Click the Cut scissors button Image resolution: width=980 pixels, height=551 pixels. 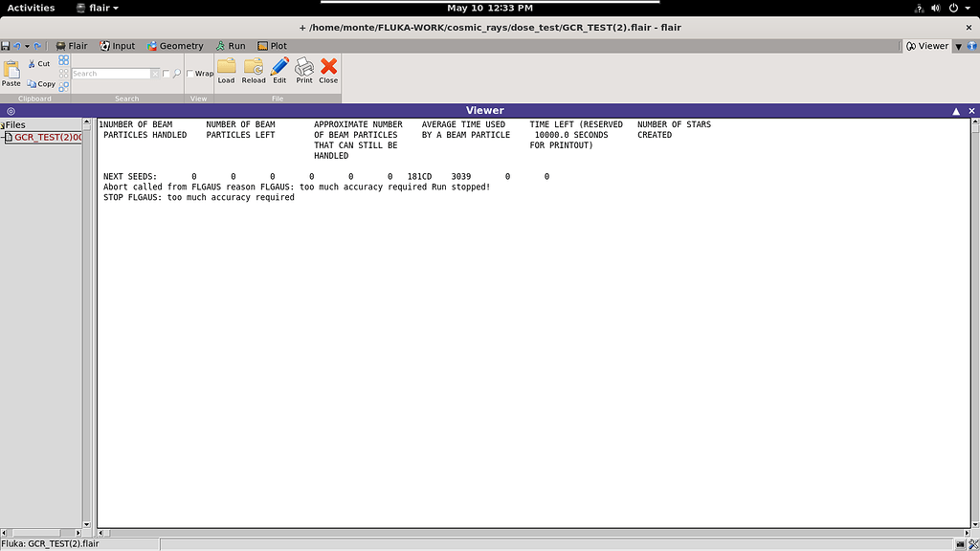click(38, 64)
